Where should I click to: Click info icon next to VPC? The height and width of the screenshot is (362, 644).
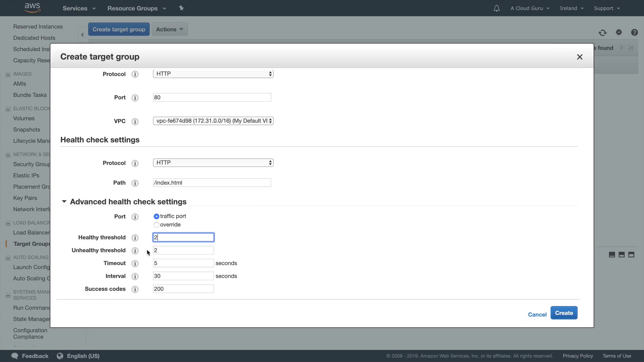[x=135, y=121]
